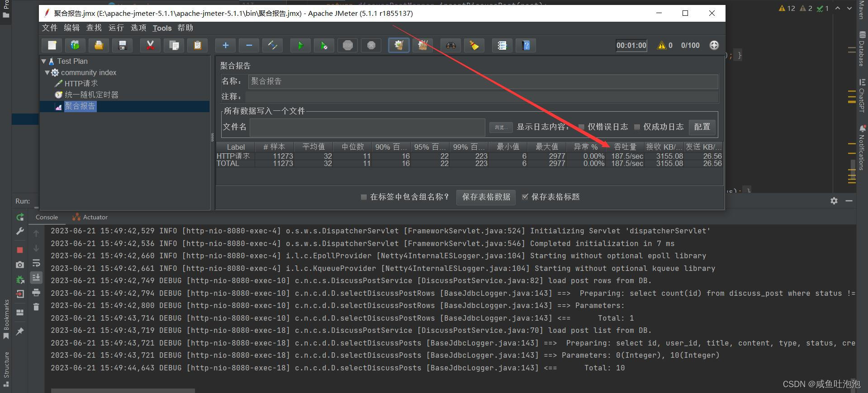The width and height of the screenshot is (868, 393).
Task: Open the Database side panel tab
Action: [x=862, y=48]
